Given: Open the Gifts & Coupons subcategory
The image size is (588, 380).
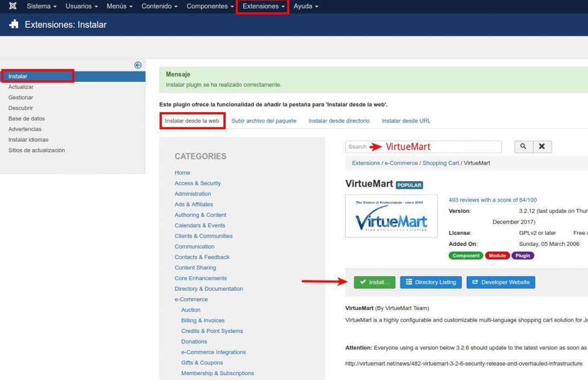Looking at the screenshot, I should pyautogui.click(x=202, y=362).
